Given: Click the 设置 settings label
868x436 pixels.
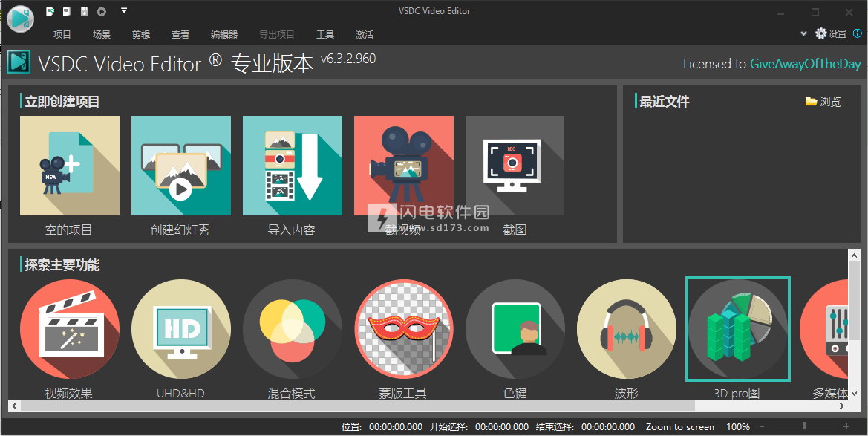Looking at the screenshot, I should 838,33.
